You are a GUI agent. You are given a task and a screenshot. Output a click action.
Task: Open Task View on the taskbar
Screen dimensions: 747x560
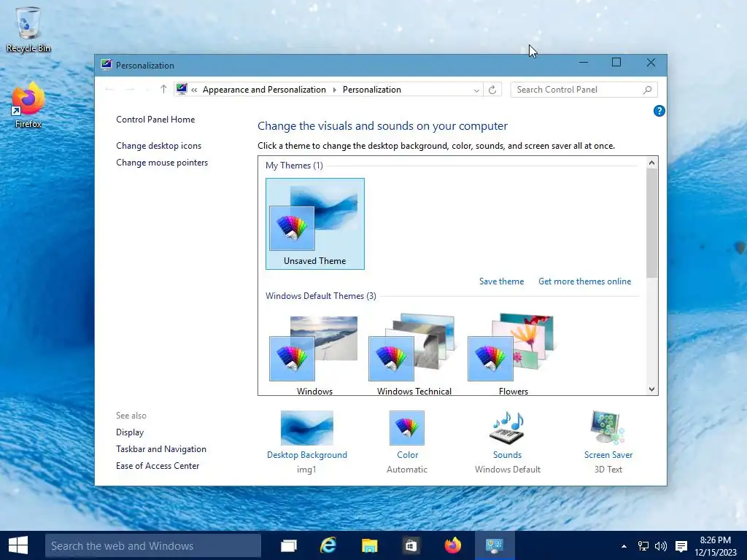click(x=289, y=545)
